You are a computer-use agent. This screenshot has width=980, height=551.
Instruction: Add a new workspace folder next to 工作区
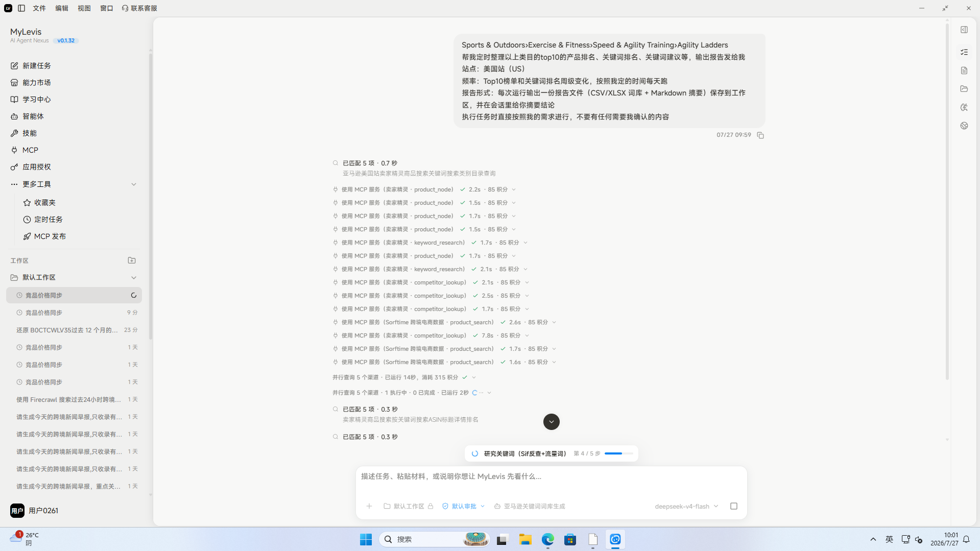click(132, 260)
